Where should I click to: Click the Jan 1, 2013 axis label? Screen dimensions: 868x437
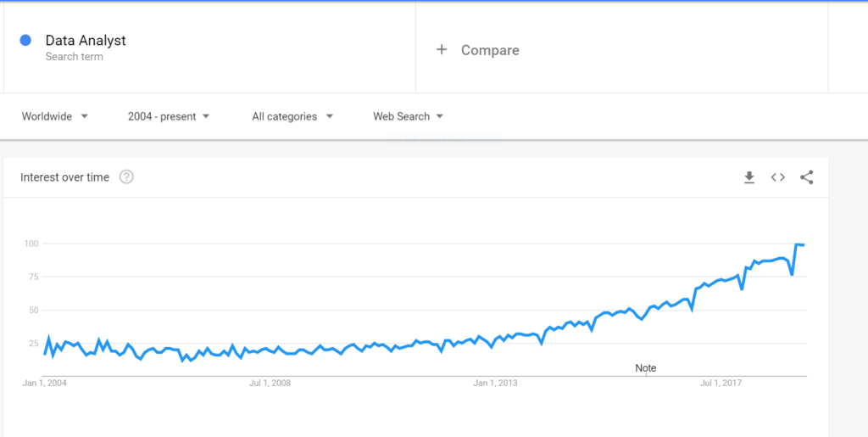497,384
